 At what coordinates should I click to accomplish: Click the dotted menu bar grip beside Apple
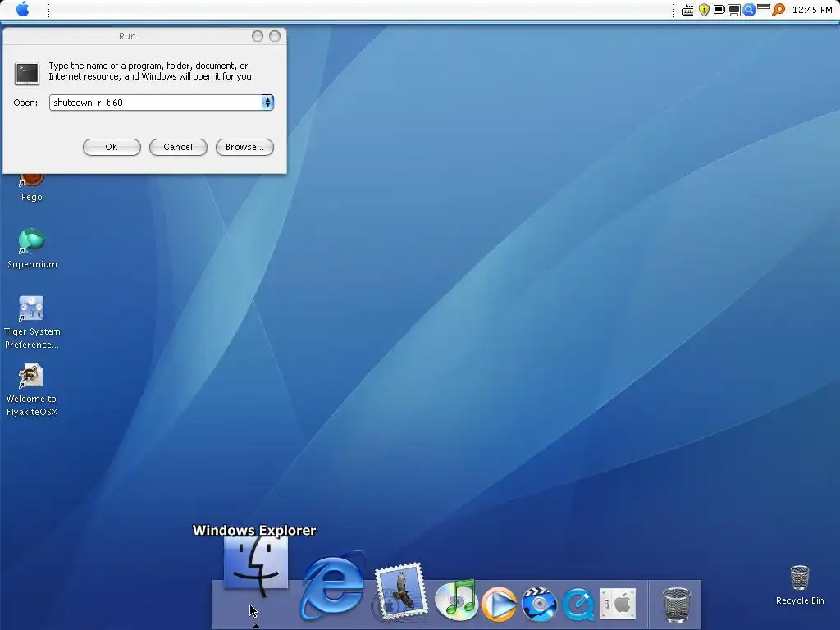(x=48, y=9)
